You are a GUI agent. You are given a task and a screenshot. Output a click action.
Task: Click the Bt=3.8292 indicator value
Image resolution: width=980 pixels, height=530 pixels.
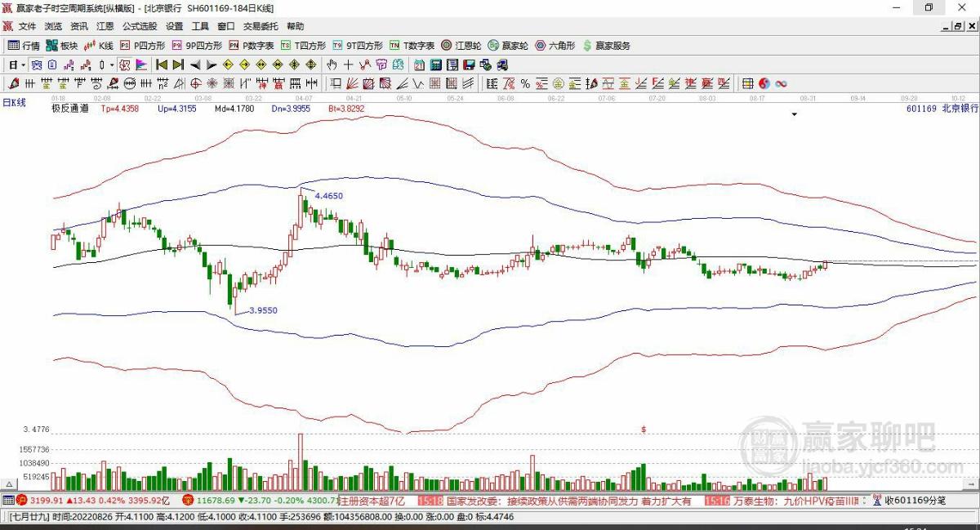347,108
